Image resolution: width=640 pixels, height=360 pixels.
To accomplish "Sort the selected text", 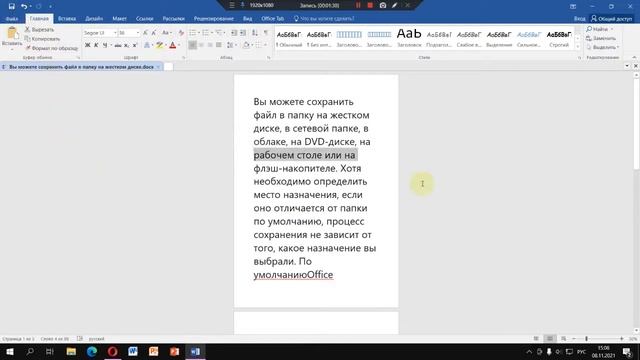I will 255,33.
